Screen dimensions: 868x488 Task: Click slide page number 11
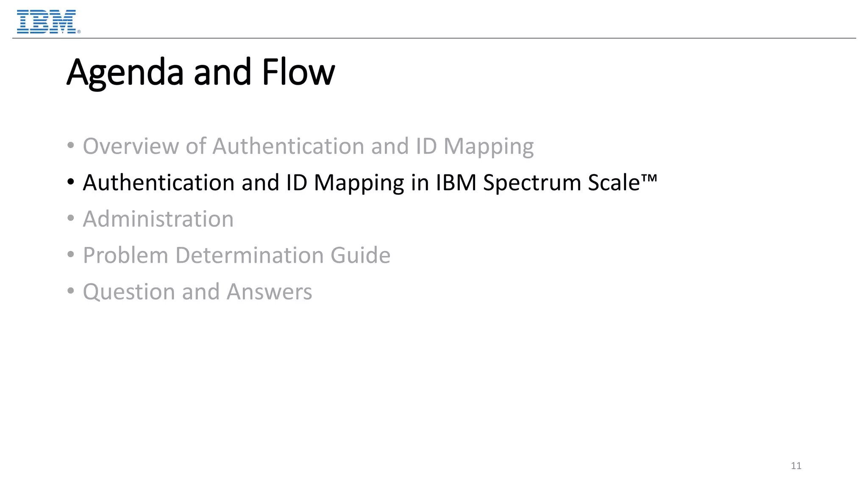click(x=796, y=466)
